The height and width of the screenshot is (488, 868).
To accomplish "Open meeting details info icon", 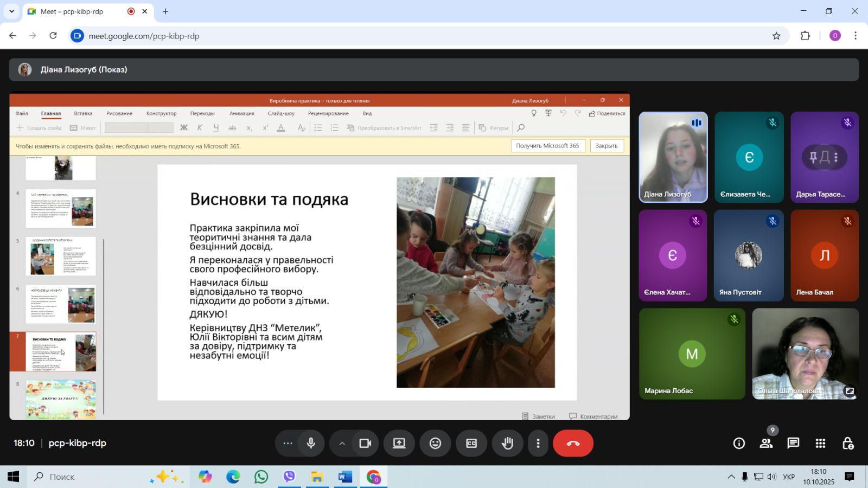I will click(x=739, y=444).
